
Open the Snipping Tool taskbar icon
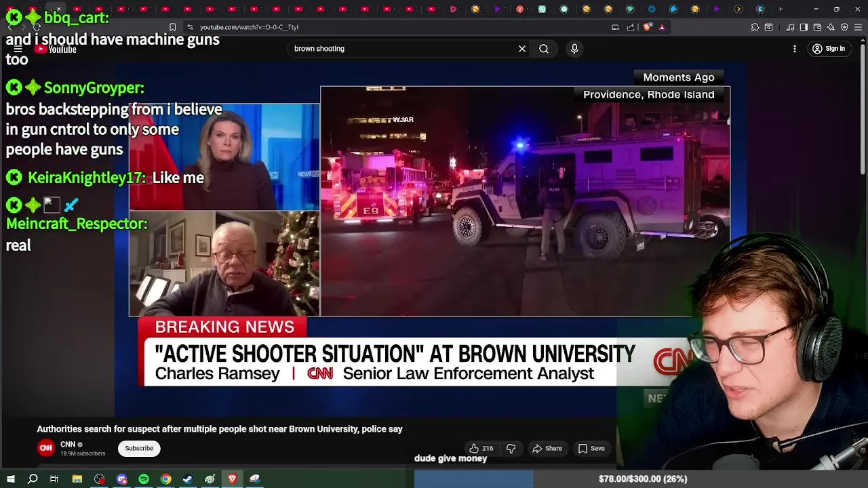[x=254, y=479]
